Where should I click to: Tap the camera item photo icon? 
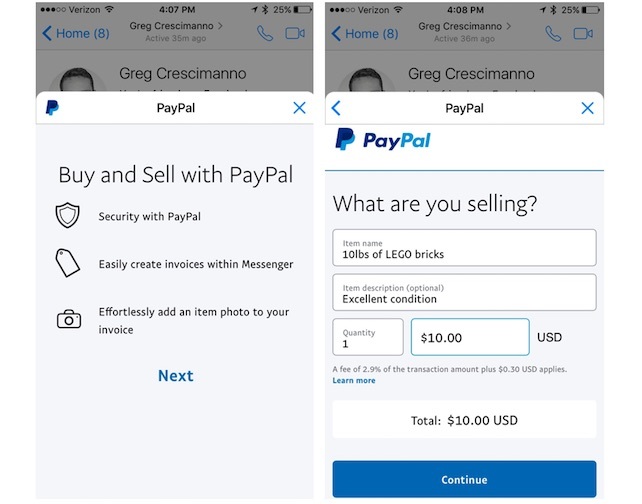click(x=67, y=319)
